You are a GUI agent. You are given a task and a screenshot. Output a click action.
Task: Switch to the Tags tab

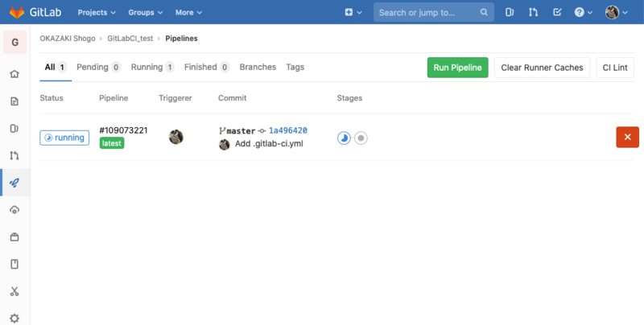[x=295, y=68]
